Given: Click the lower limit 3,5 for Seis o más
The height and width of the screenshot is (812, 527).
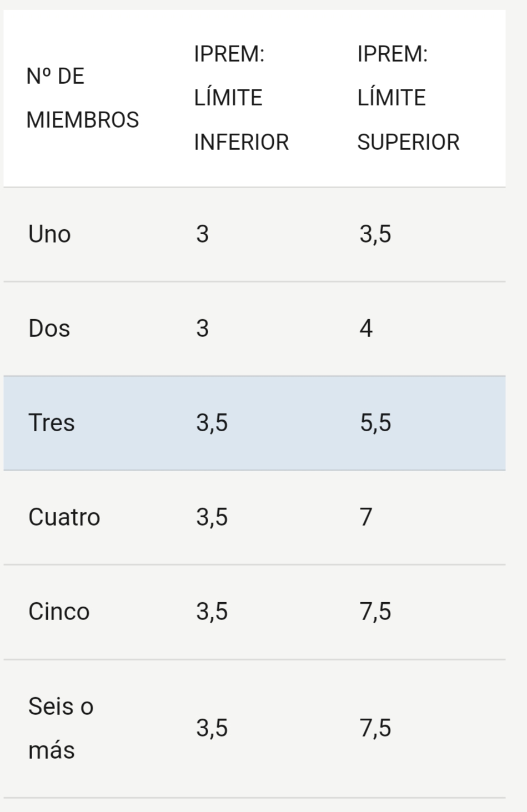Looking at the screenshot, I should pos(212,728).
